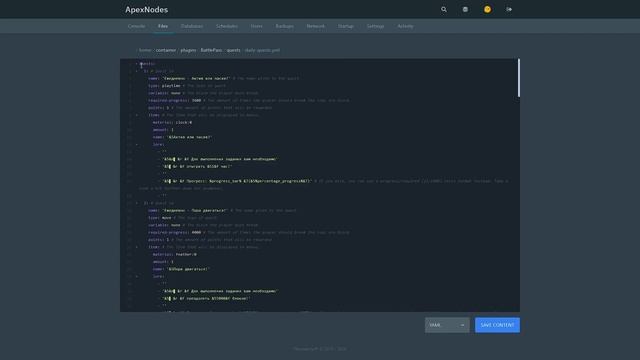Open the Backups tab
Viewport: 640px width, 360px height.
click(284, 26)
